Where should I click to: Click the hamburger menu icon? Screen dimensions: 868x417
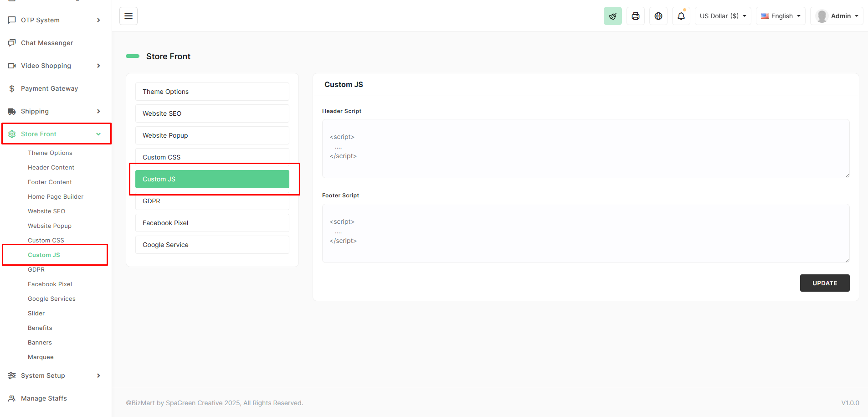(x=128, y=15)
